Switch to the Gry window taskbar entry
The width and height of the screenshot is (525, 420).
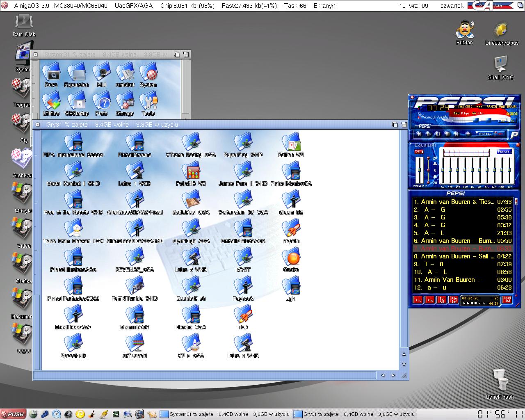tap(354, 414)
